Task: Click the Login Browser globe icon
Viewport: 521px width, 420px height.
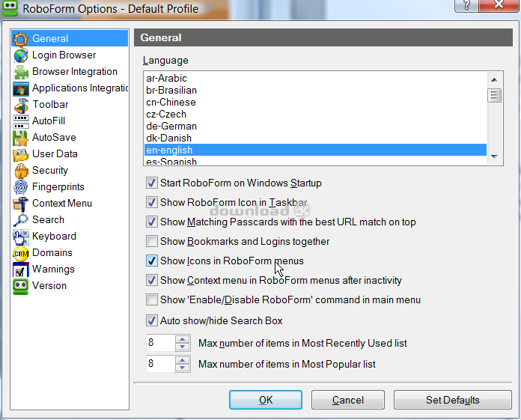Action: (x=21, y=55)
